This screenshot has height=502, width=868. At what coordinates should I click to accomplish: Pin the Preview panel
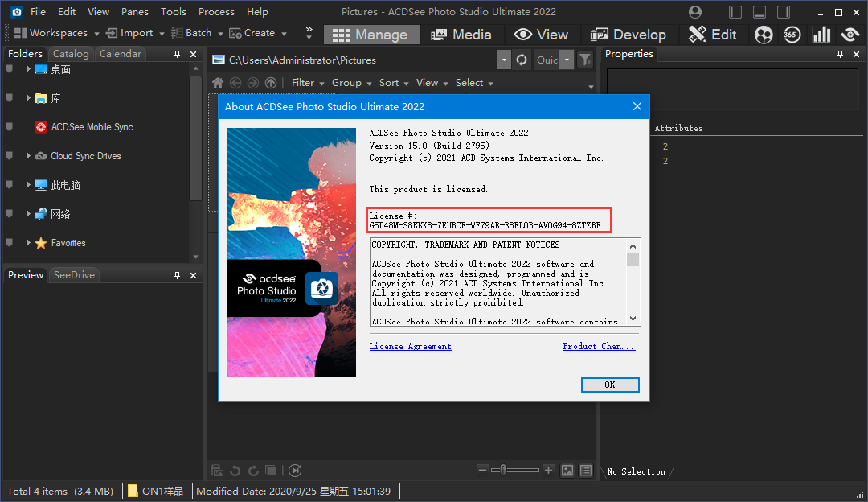(x=177, y=275)
